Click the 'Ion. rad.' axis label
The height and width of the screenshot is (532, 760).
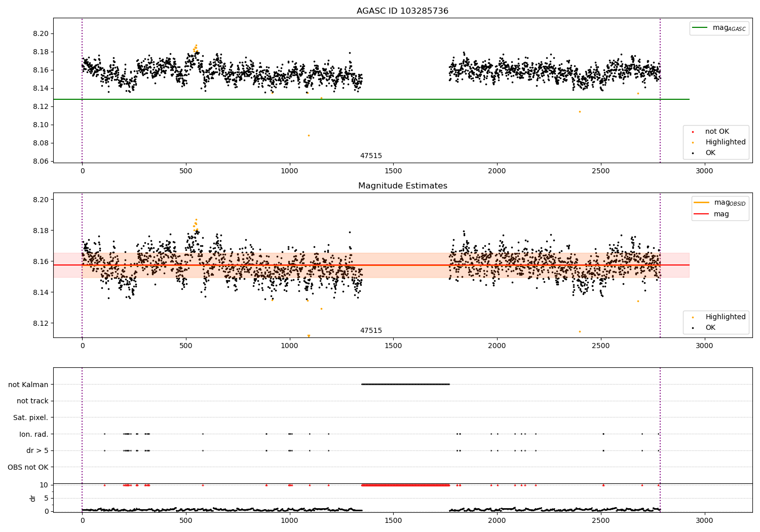click(33, 434)
